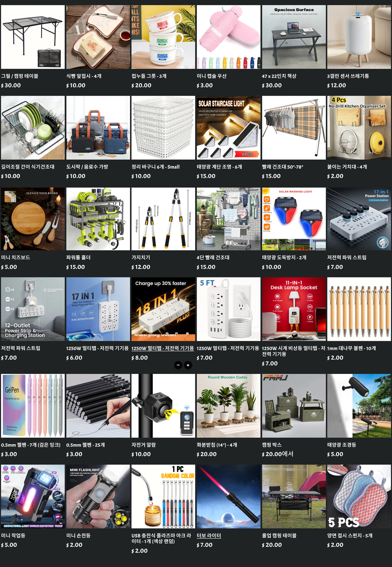Click the plus zoom button
The width and height of the screenshot is (392, 567).
click(188, 365)
